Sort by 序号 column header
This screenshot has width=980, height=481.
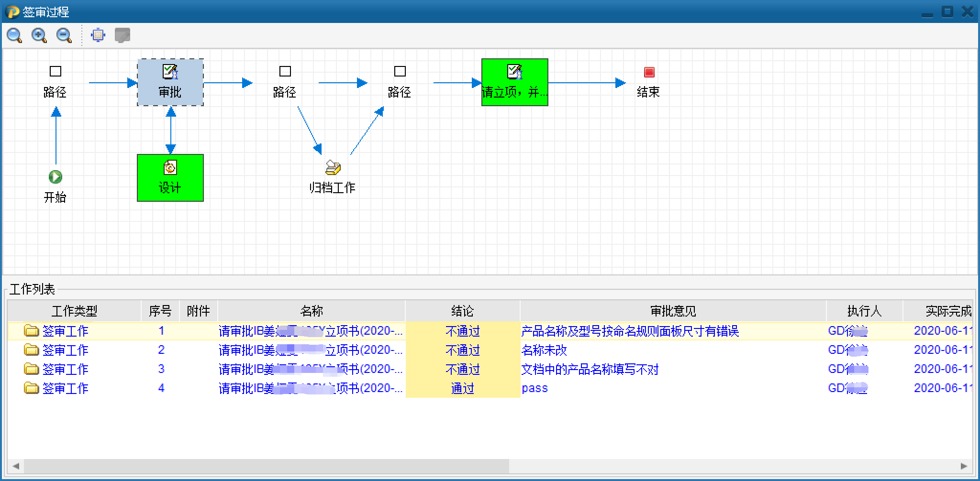pyautogui.click(x=160, y=311)
